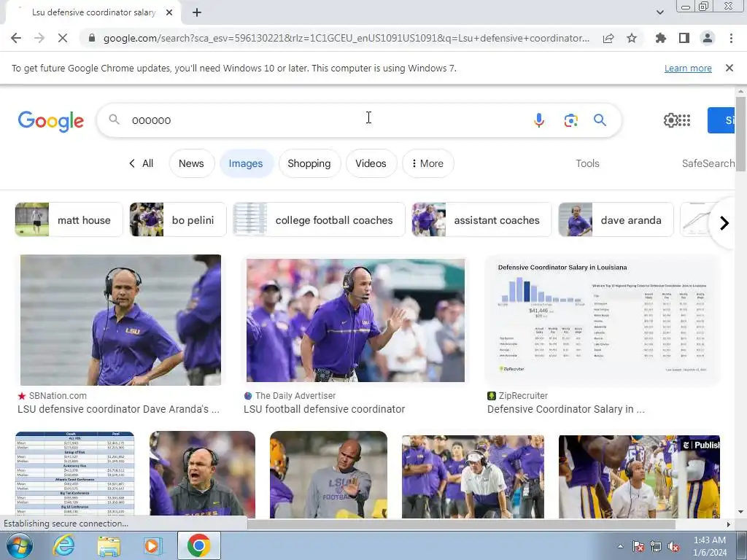
Task: Open The Daily Advertiser coordinator image
Action: point(355,320)
